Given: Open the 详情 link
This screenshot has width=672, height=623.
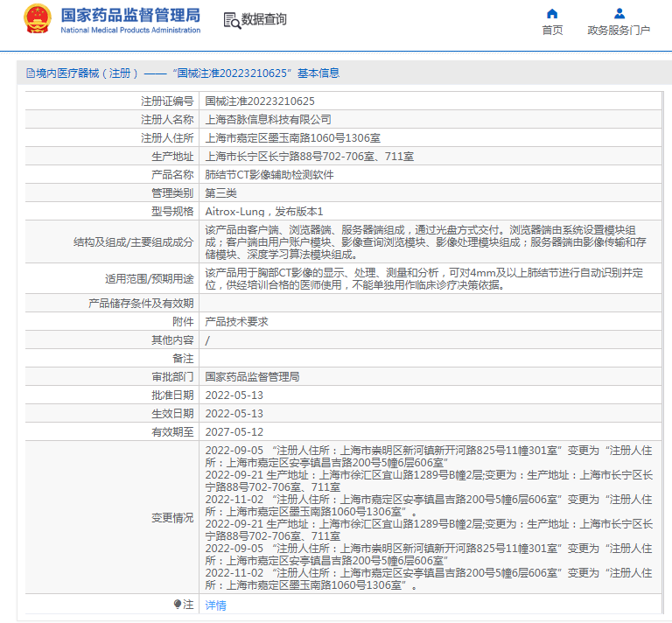Looking at the screenshot, I should (215, 605).
